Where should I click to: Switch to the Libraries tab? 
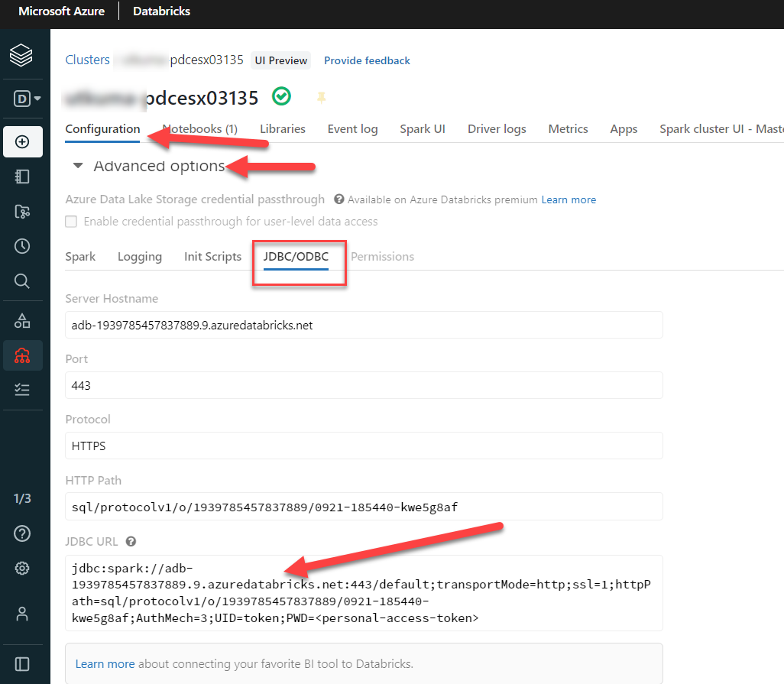click(282, 129)
